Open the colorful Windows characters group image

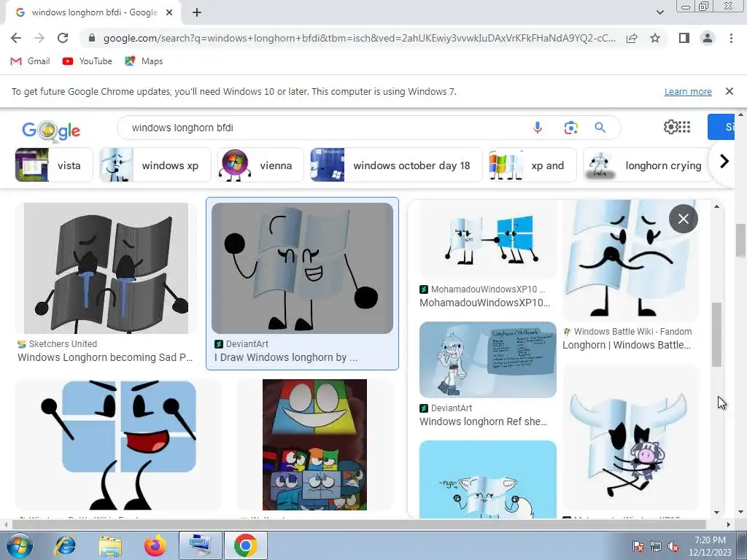[x=314, y=445]
